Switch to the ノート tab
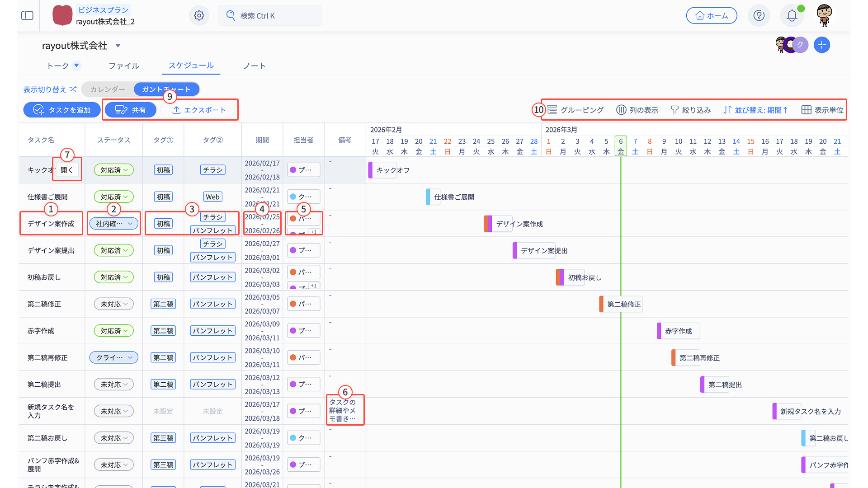 (x=254, y=66)
